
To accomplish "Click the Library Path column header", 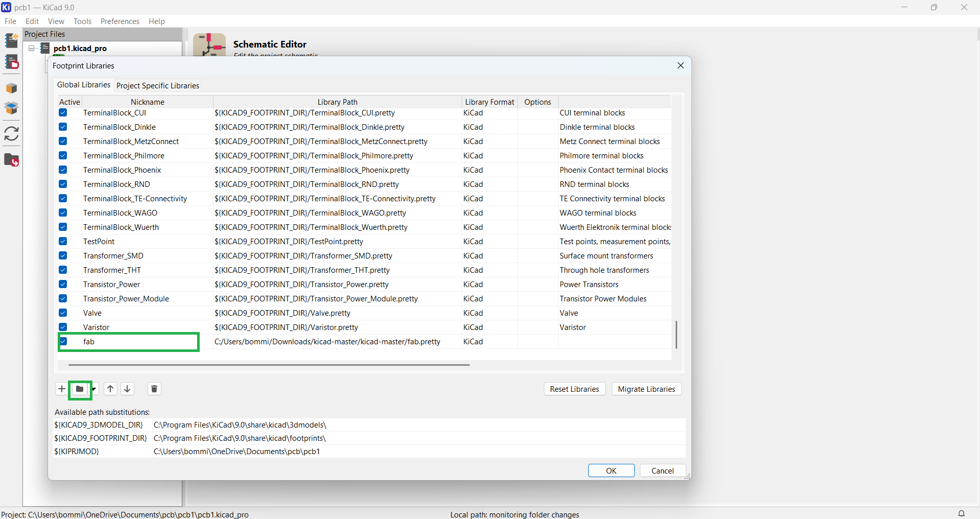I will pyautogui.click(x=338, y=102).
